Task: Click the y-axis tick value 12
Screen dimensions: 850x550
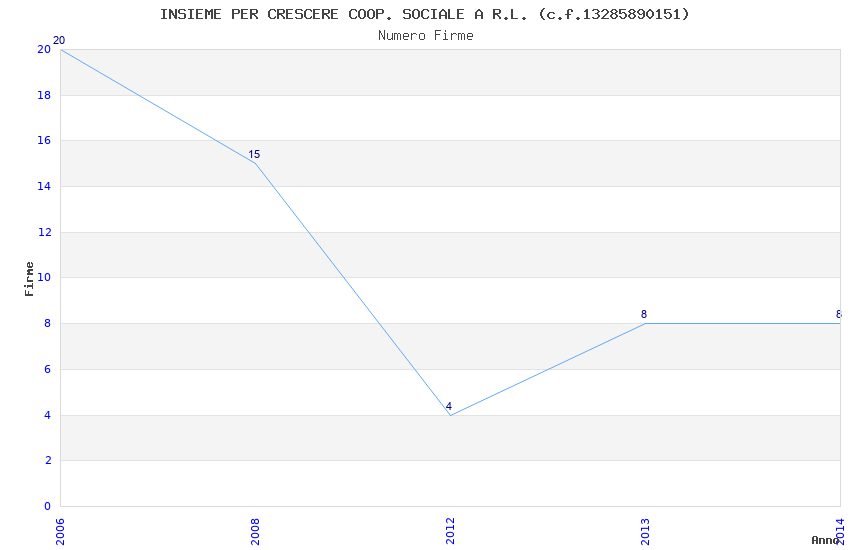Action: [44, 232]
